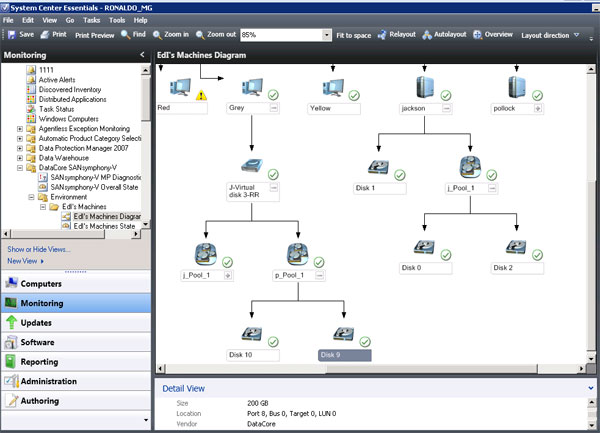Select the Yellow computer node icon
The height and width of the screenshot is (433, 600).
tap(333, 88)
